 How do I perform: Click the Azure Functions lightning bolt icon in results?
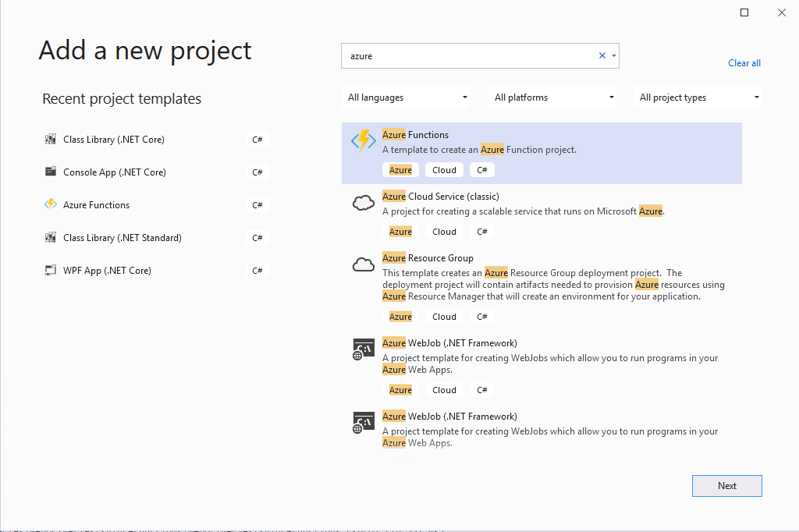364,140
